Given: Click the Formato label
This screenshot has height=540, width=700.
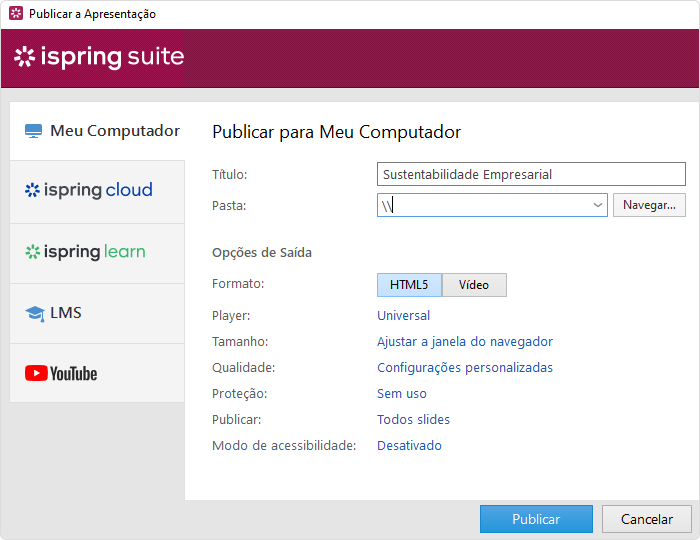Looking at the screenshot, I should click(238, 284).
